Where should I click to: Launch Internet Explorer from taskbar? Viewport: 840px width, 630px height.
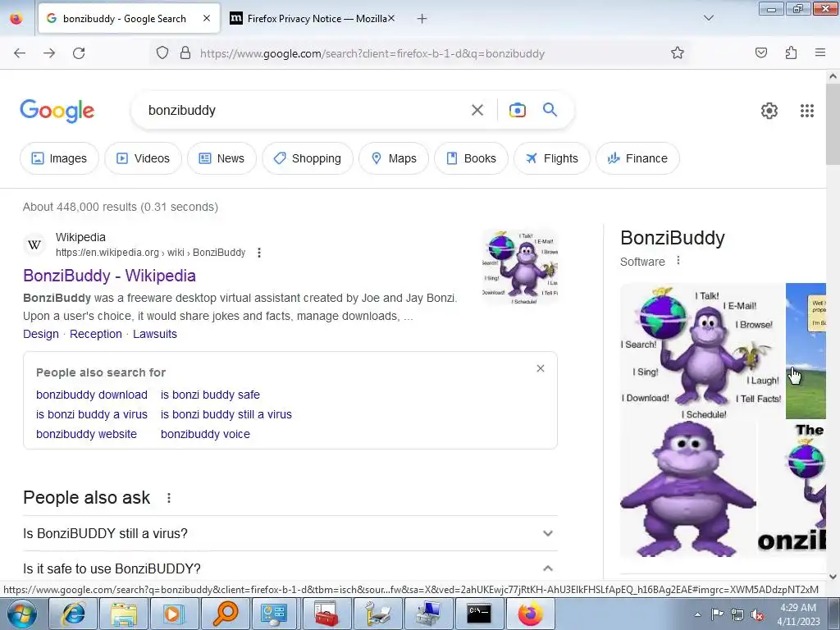pos(74,614)
